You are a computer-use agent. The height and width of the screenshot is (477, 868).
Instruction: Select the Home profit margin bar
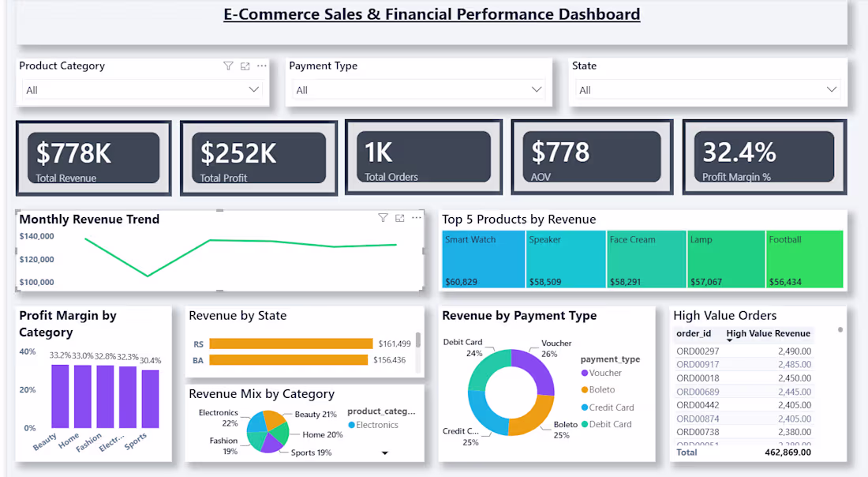point(83,396)
